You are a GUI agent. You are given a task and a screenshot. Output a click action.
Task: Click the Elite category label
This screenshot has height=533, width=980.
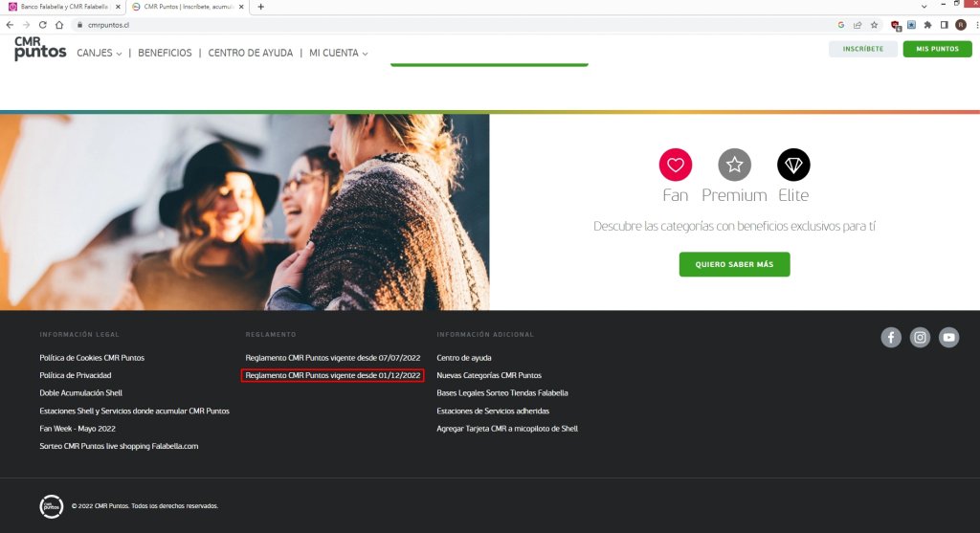click(x=793, y=195)
